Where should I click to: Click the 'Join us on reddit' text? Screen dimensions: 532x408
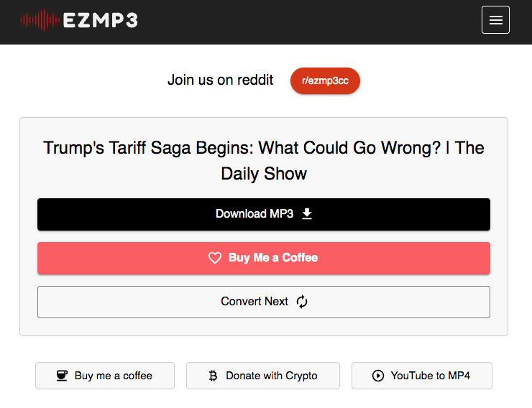[x=220, y=80]
